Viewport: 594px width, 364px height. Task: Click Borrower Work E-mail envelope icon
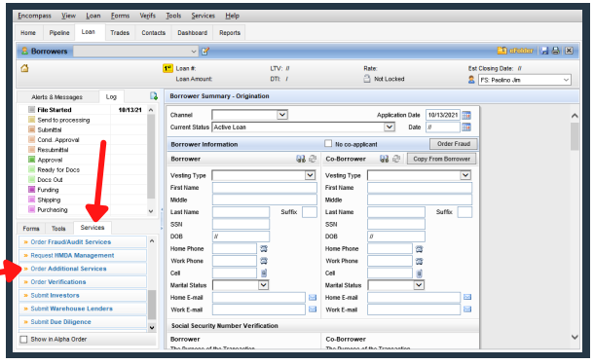[313, 309]
